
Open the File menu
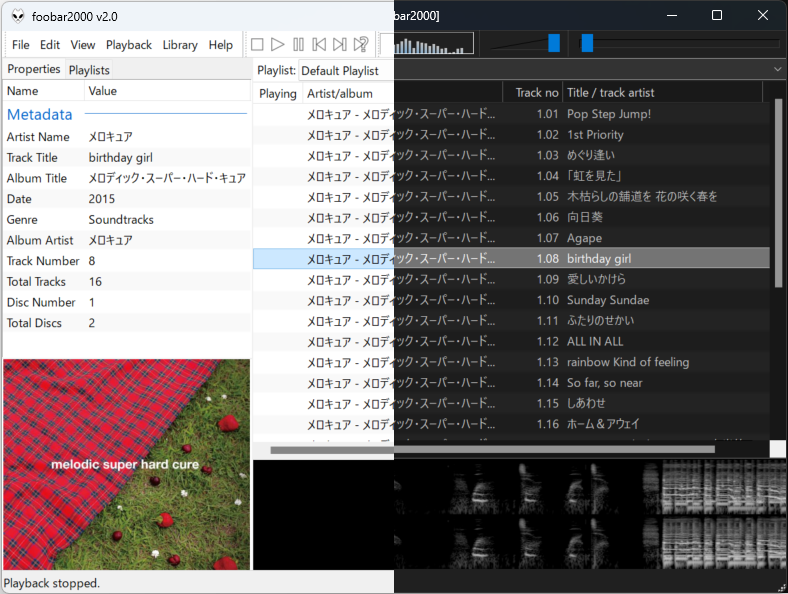click(21, 45)
